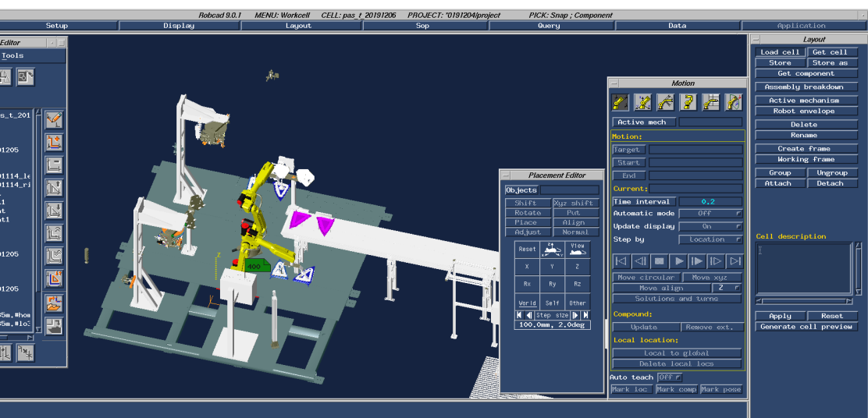Click the question-mark robot icon in Motion panel
Viewport: 868px width, 418px height.
(688, 101)
